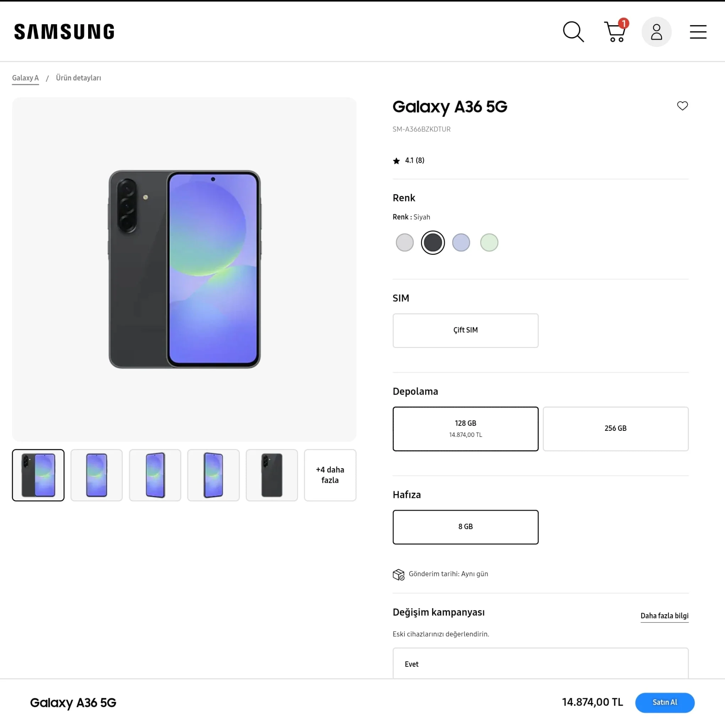Image resolution: width=725 pixels, height=728 pixels.
Task: Open the search magnifier icon
Action: pos(573,32)
